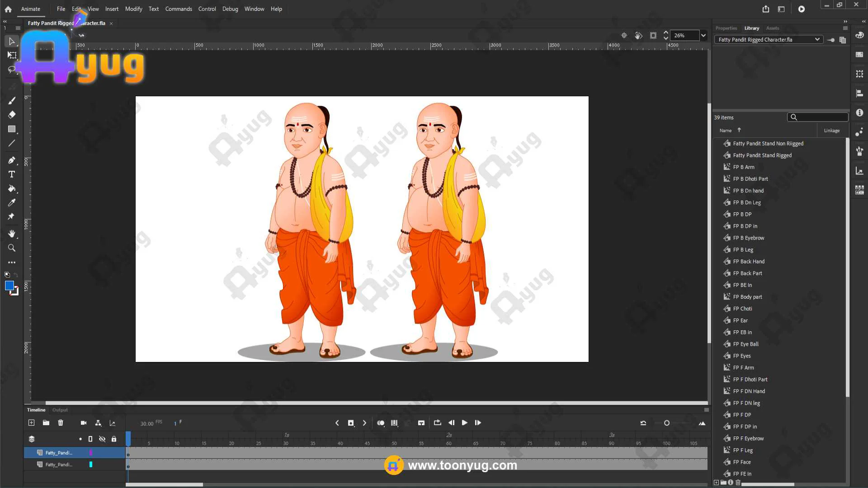Click the blue fill color swatch
868x488 pixels.
pyautogui.click(x=9, y=286)
